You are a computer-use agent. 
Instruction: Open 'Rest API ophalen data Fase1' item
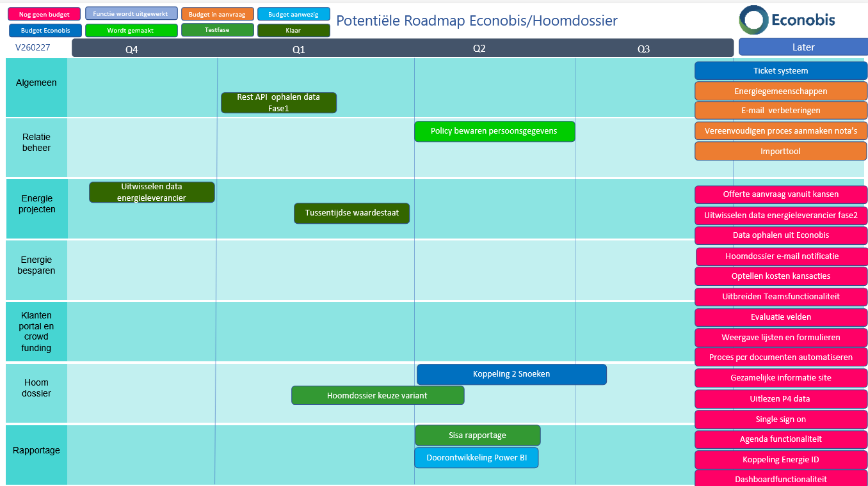tap(278, 103)
